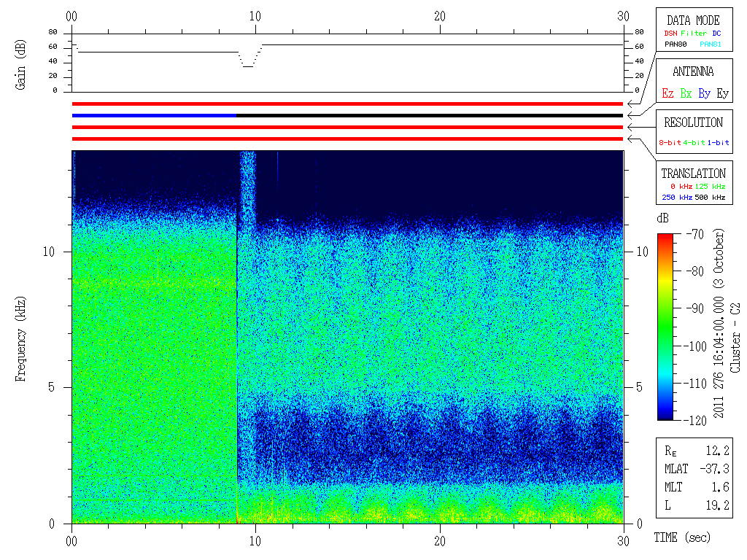Image resolution: width=747 pixels, height=560 pixels.
Task: Select the blue By antenna label
Action: point(704,93)
